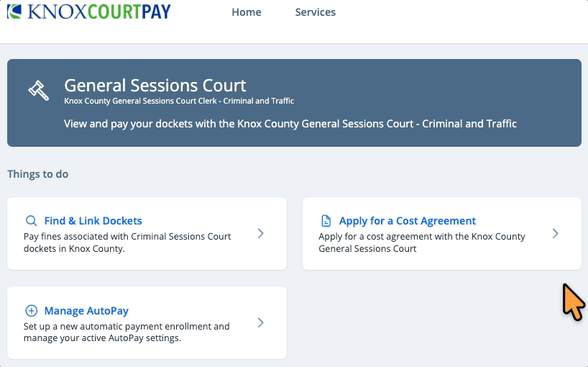
Task: Expand the Apply for a Cost Agreement chevron
Action: tap(555, 233)
